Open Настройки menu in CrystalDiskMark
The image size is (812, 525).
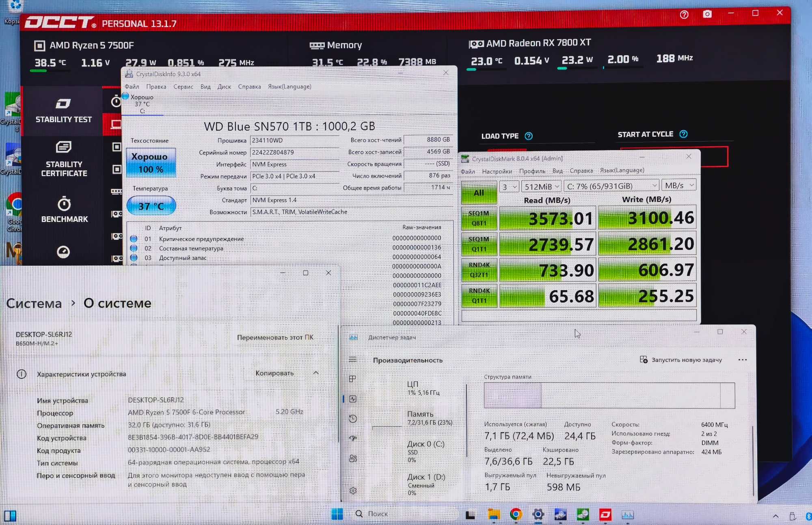click(497, 171)
